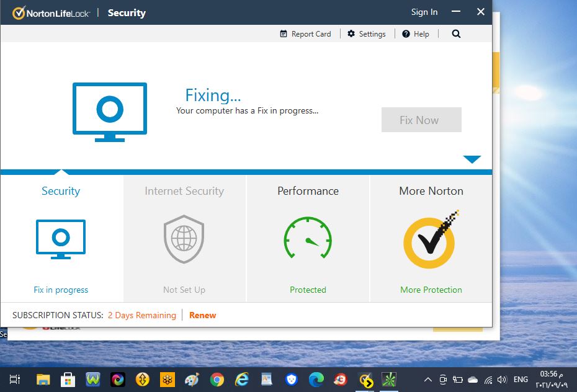The height and width of the screenshot is (392, 577).
Task: Switch to Norton app on the taskbar
Action: 366,380
